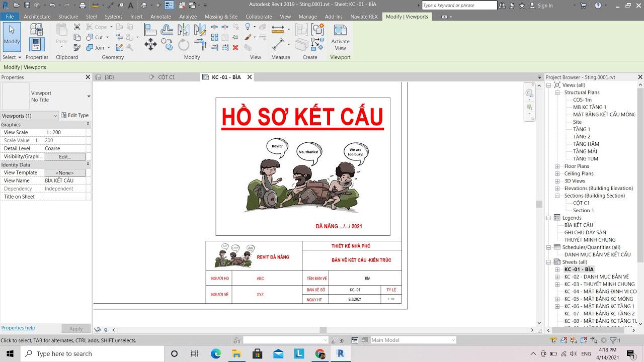
Task: Click the Split Element tool
Action: [x=214, y=27]
